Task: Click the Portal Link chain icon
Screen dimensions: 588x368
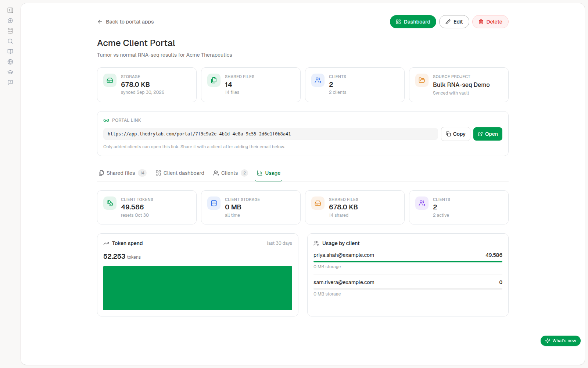Action: coord(106,120)
